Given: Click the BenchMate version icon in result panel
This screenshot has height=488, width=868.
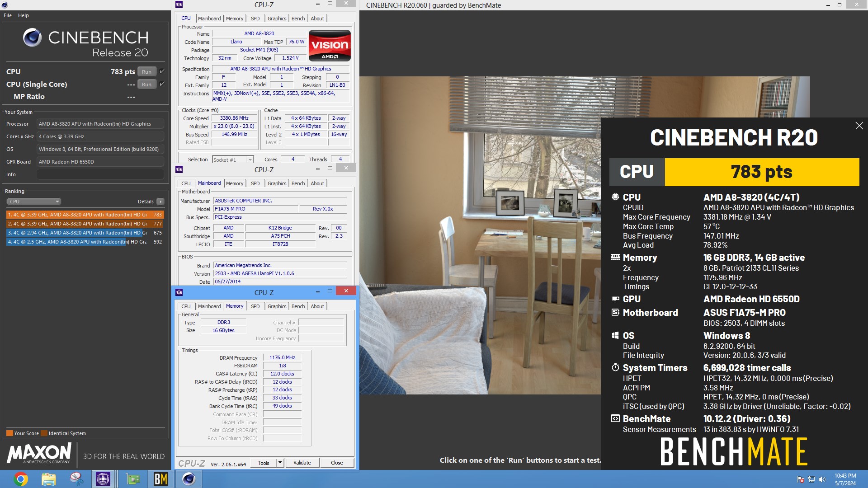Looking at the screenshot, I should point(615,418).
